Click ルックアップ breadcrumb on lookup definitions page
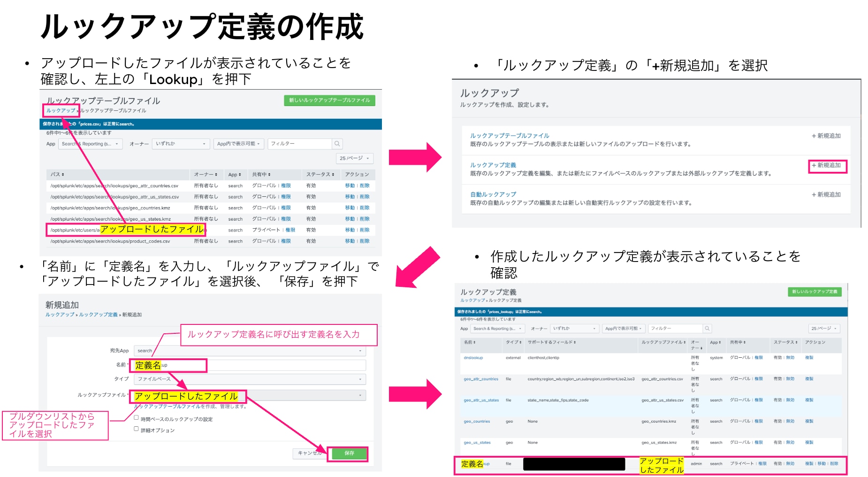The height and width of the screenshot is (477, 868). pos(472,300)
